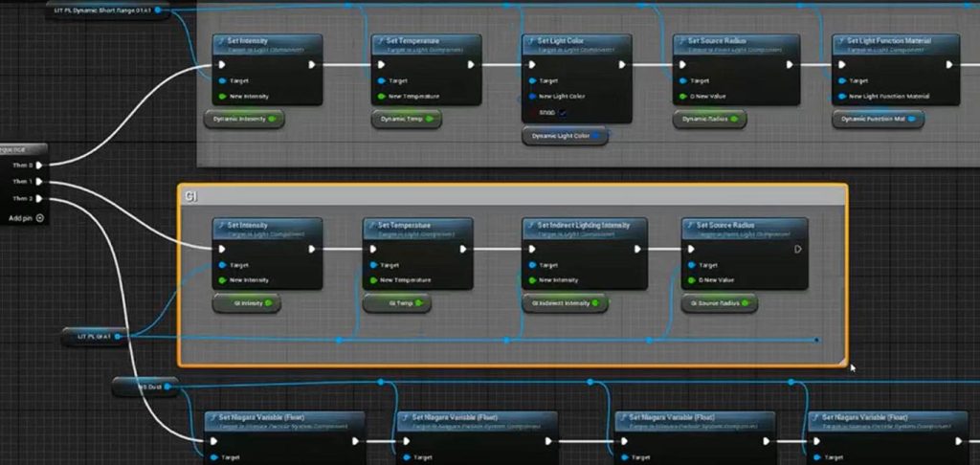Image resolution: width=980 pixels, height=465 pixels.
Task: Click the green output pin on GI Temp
Action: point(418,303)
